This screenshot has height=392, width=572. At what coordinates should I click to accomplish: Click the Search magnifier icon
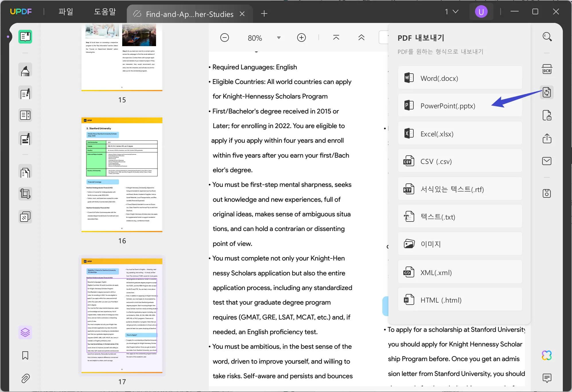547,37
